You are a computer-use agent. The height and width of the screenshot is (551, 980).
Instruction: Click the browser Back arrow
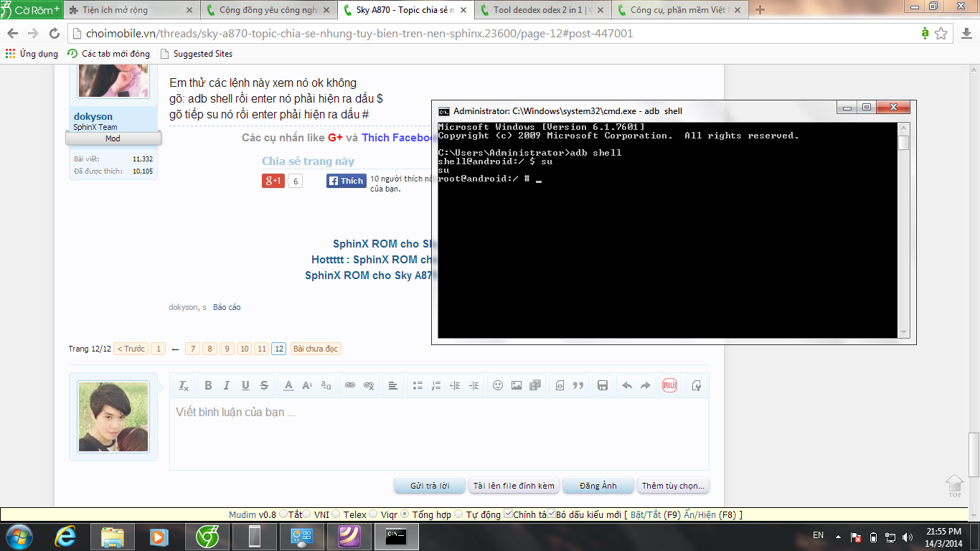coord(12,34)
